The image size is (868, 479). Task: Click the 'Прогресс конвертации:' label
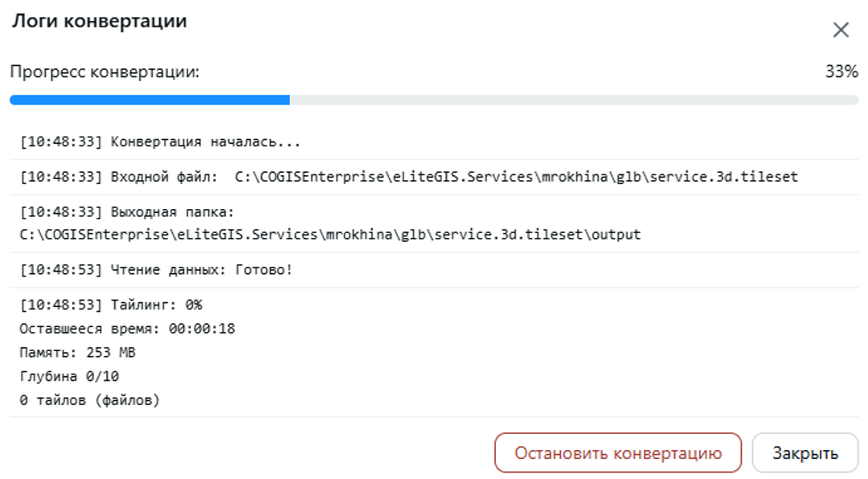point(104,72)
